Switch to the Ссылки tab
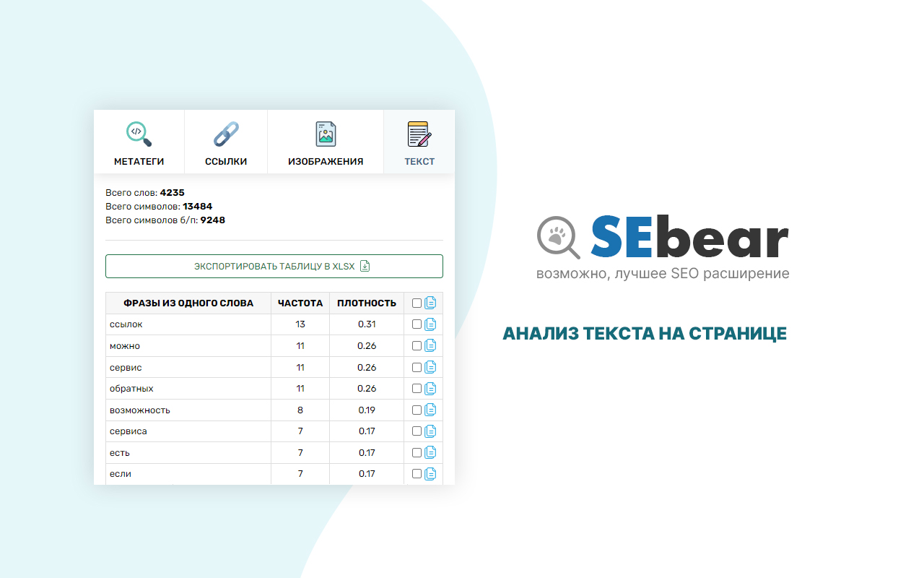 coord(226,142)
